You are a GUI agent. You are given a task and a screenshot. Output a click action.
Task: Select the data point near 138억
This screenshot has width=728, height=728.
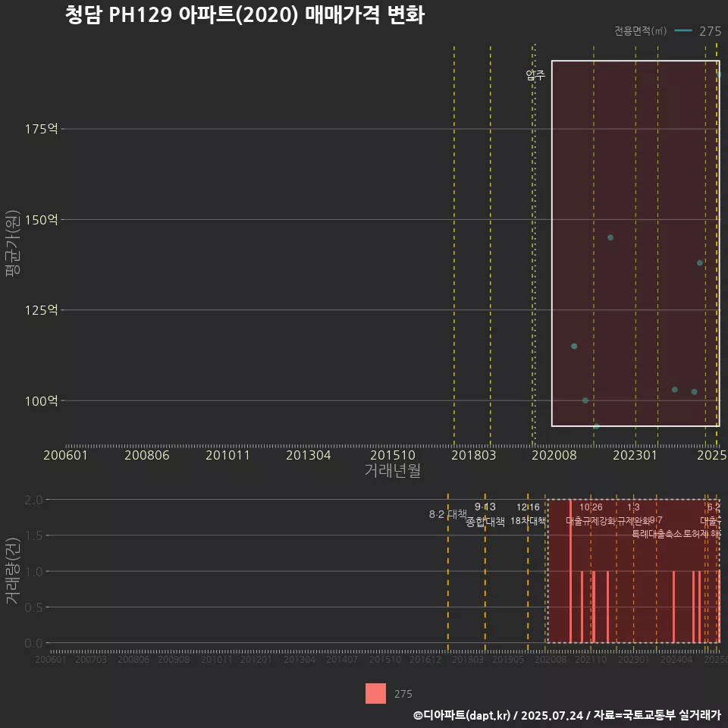point(700,263)
